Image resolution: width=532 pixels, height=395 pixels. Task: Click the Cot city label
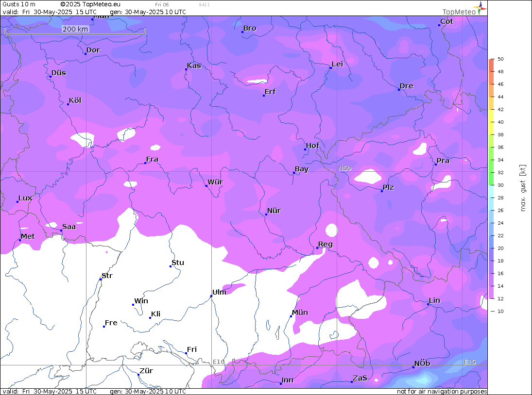(x=446, y=21)
